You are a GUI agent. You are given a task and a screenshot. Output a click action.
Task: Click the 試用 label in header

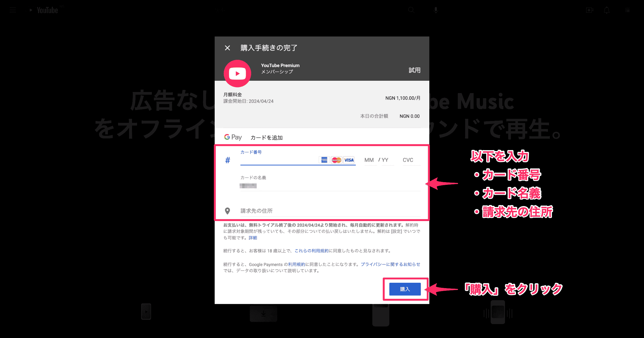pos(415,70)
